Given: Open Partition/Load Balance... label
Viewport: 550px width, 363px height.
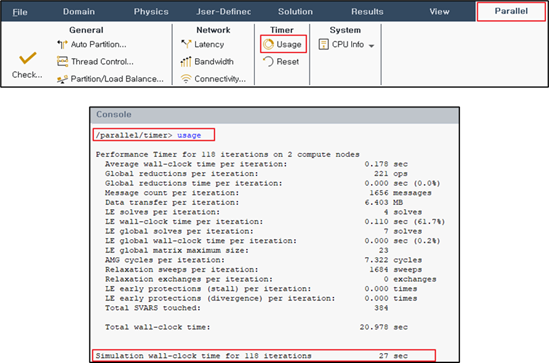Looking at the screenshot, I should pos(117,79).
